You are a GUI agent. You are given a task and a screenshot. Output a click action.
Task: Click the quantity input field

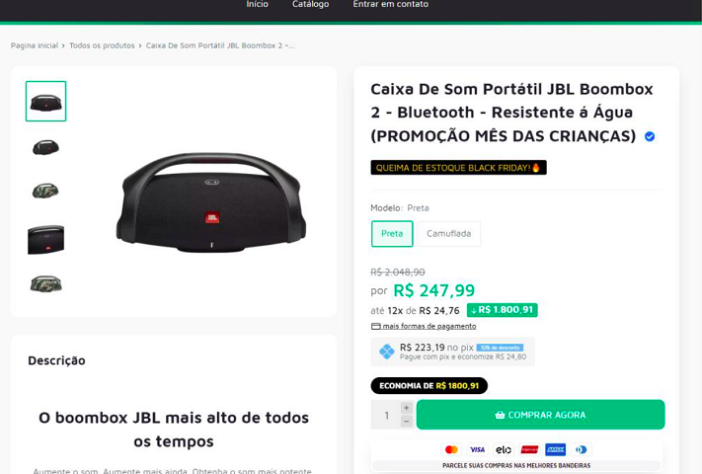point(386,415)
